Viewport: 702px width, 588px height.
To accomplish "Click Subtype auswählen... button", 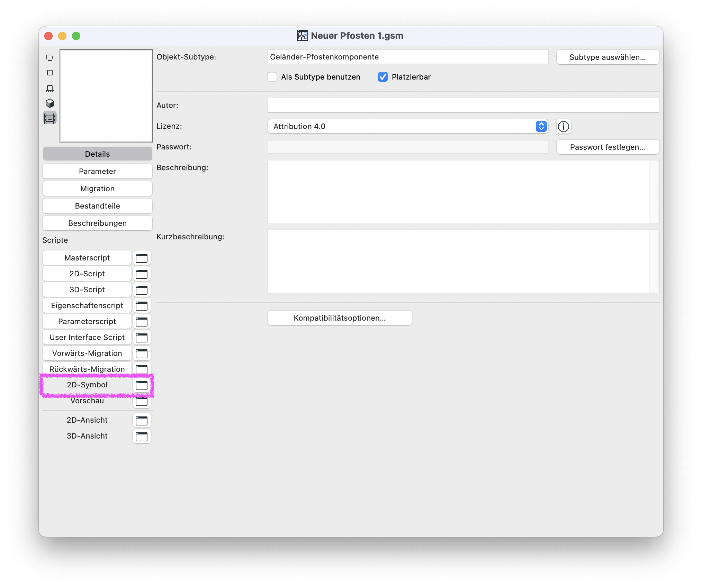I will 607,57.
